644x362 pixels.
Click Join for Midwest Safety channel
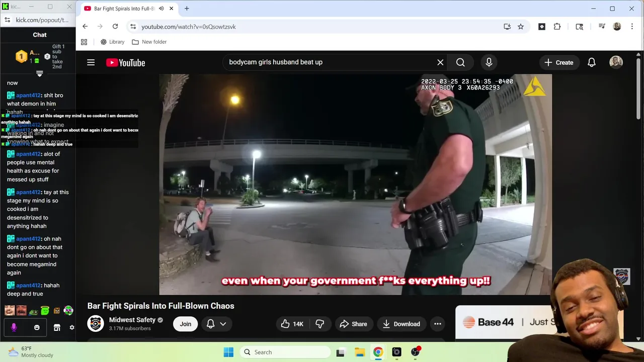[186, 324]
